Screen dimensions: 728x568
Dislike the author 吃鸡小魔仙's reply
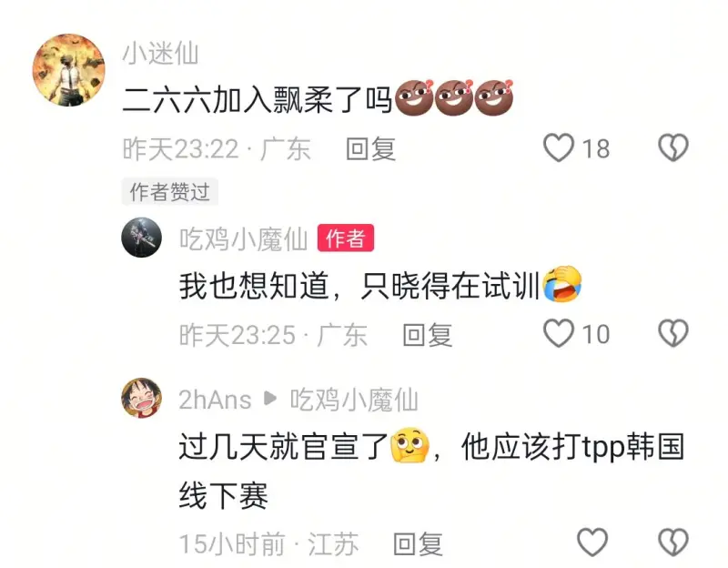(x=673, y=333)
